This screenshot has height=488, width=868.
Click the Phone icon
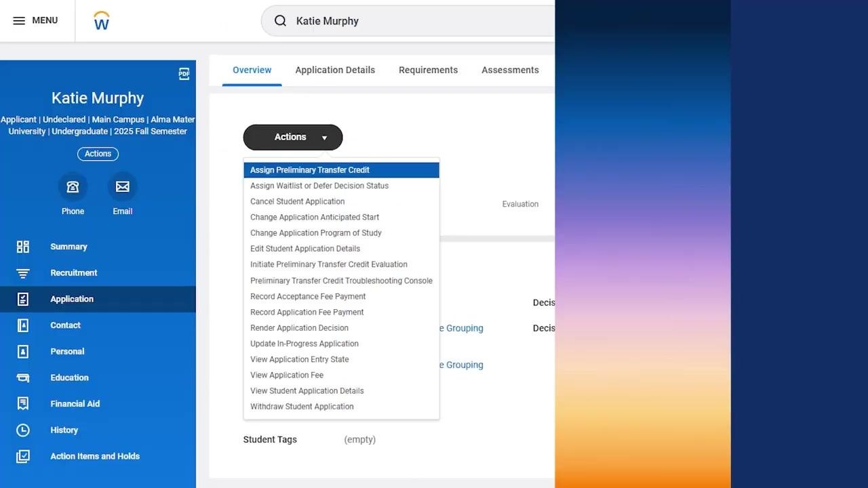pyautogui.click(x=73, y=186)
